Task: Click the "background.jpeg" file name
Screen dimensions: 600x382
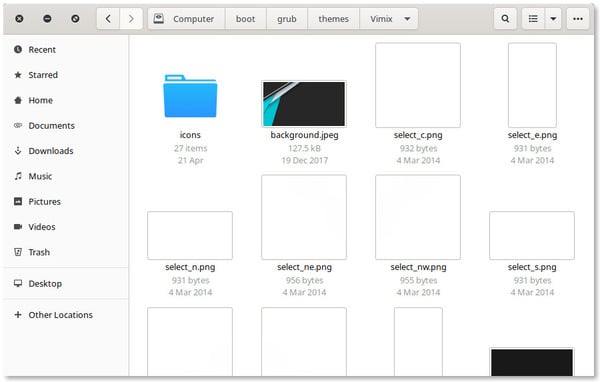Action: (x=304, y=135)
